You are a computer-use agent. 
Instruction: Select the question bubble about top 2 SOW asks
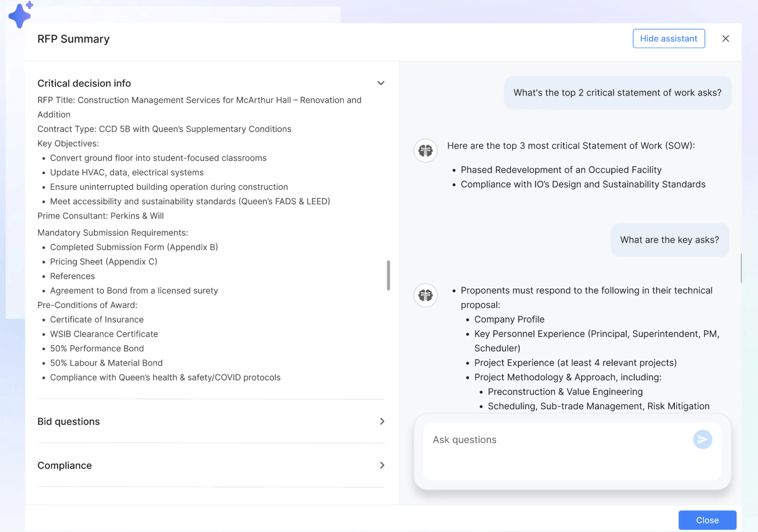point(617,93)
